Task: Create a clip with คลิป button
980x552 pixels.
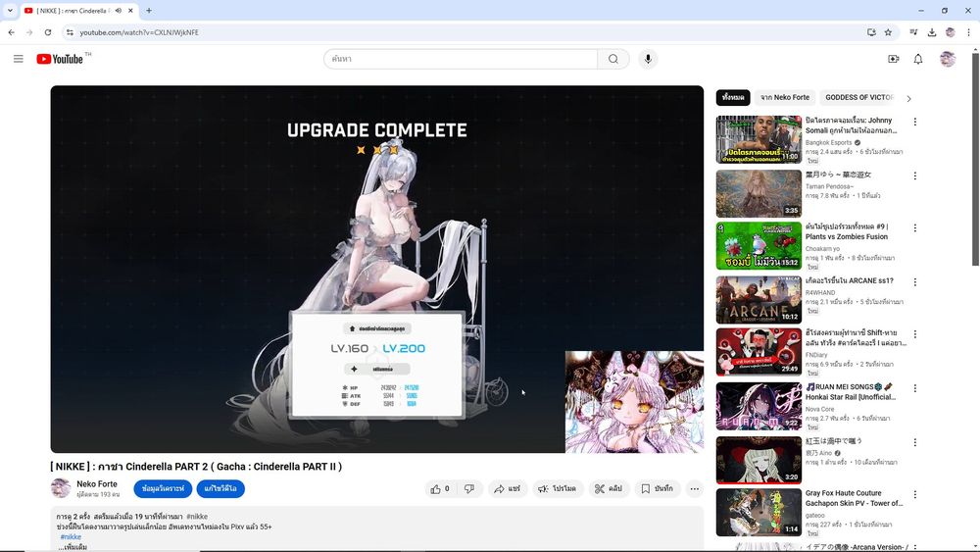Action: click(609, 489)
